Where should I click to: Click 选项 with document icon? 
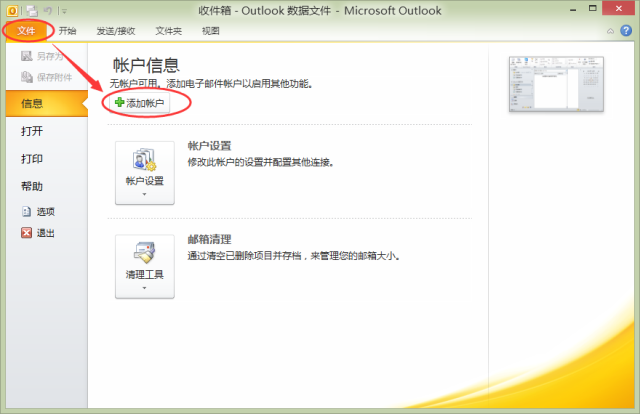click(38, 211)
